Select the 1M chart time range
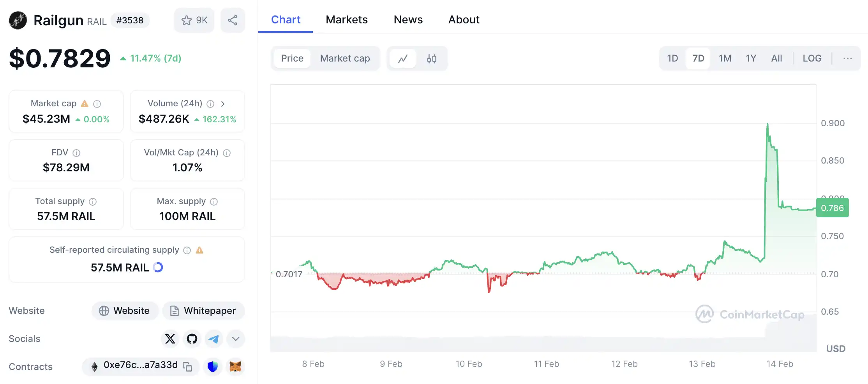 pos(725,58)
